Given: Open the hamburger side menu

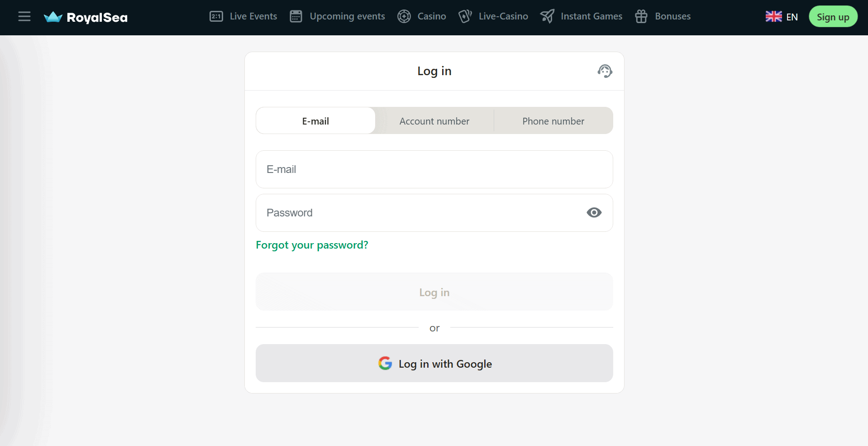Looking at the screenshot, I should tap(24, 17).
